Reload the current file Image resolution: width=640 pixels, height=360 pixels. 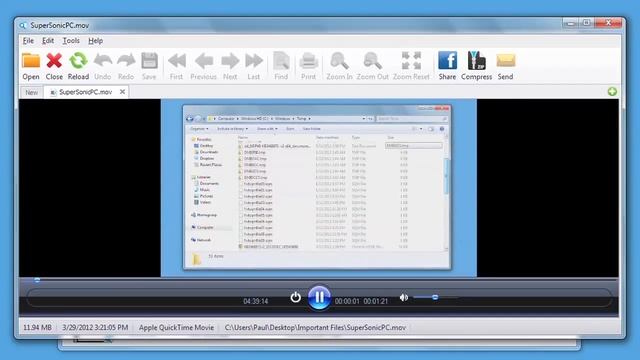78,66
